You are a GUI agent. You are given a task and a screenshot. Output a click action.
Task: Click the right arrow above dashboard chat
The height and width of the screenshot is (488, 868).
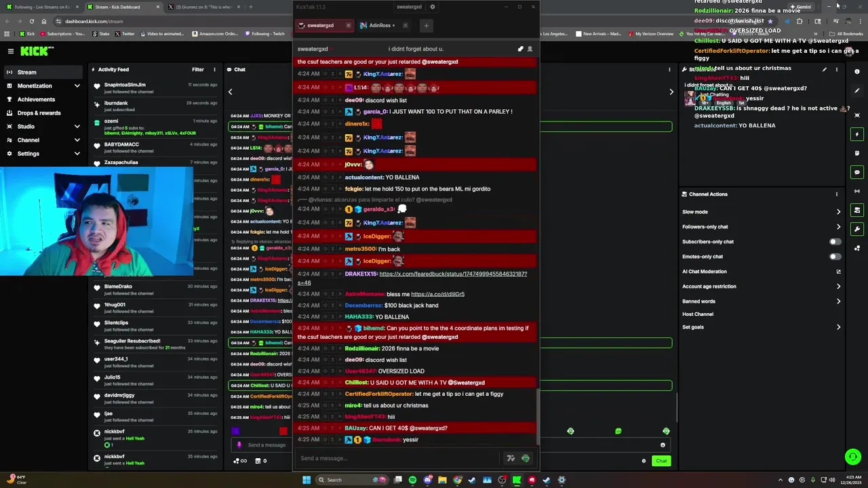click(x=671, y=91)
